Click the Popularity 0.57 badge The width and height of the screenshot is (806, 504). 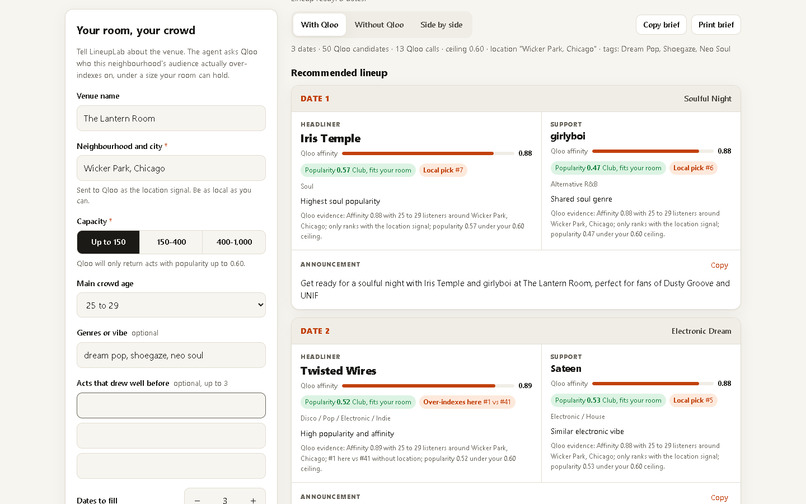pyautogui.click(x=358, y=170)
